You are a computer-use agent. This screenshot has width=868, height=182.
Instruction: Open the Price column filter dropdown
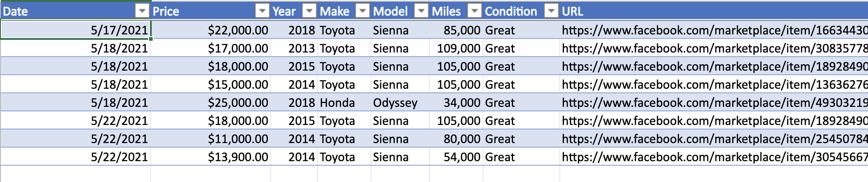click(x=262, y=11)
